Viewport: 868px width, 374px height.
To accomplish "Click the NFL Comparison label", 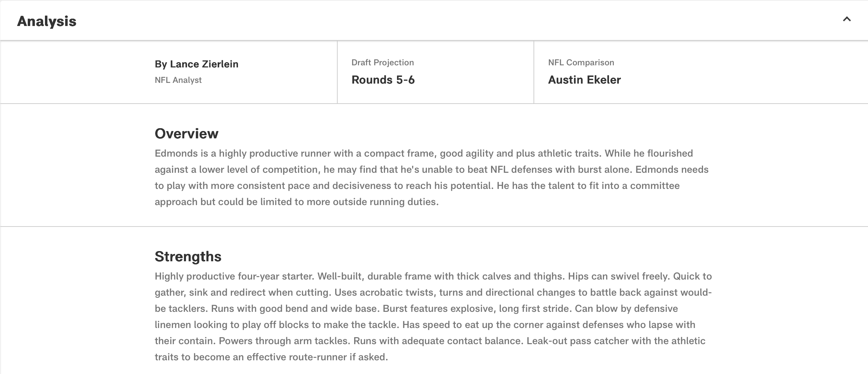I will [x=581, y=63].
